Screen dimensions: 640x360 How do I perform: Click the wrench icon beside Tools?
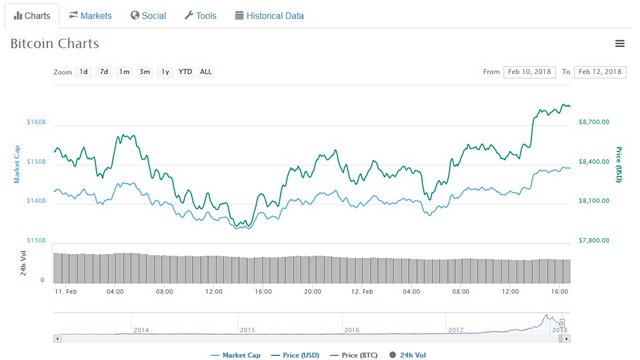[189, 16]
